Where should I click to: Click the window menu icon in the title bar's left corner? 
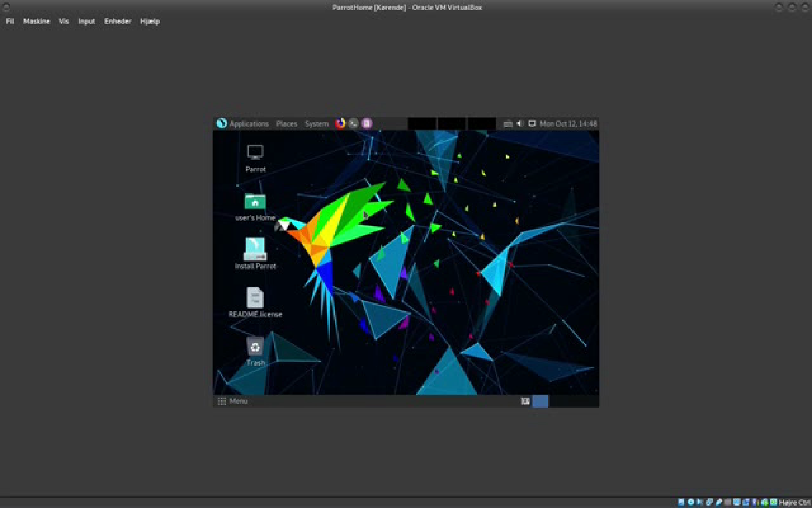click(x=6, y=7)
